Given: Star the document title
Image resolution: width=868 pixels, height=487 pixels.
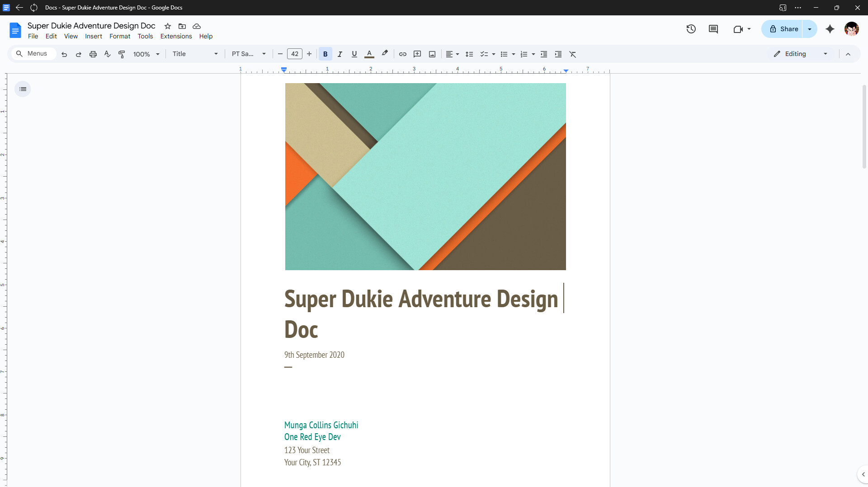Looking at the screenshot, I should (168, 26).
